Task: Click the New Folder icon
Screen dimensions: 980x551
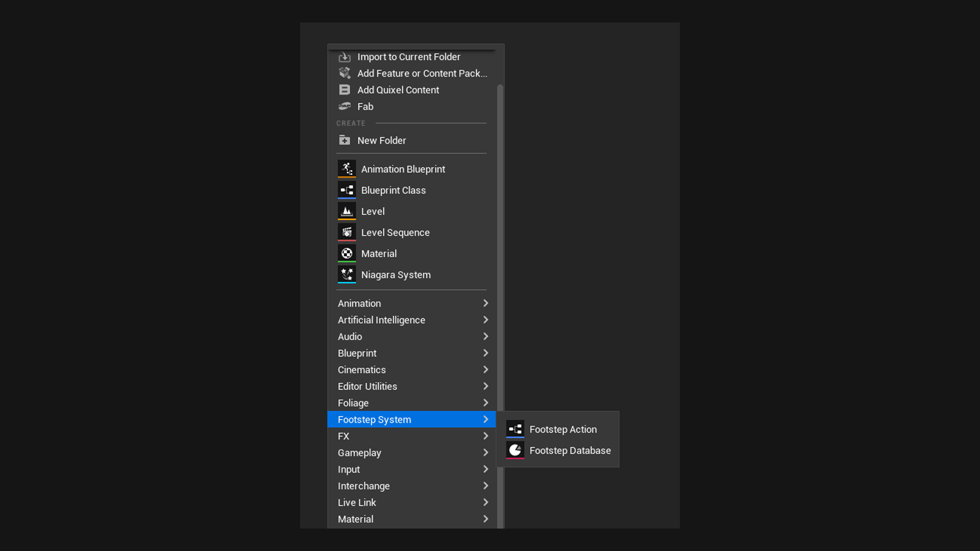Action: (345, 140)
